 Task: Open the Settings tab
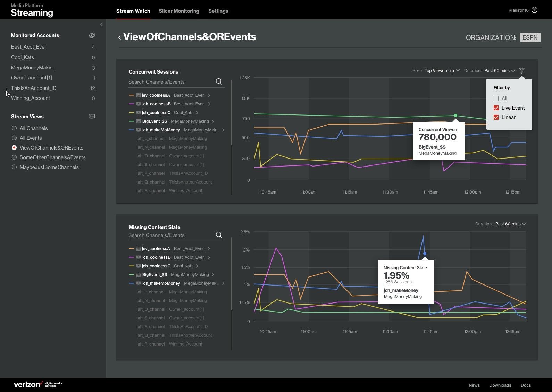tap(218, 11)
